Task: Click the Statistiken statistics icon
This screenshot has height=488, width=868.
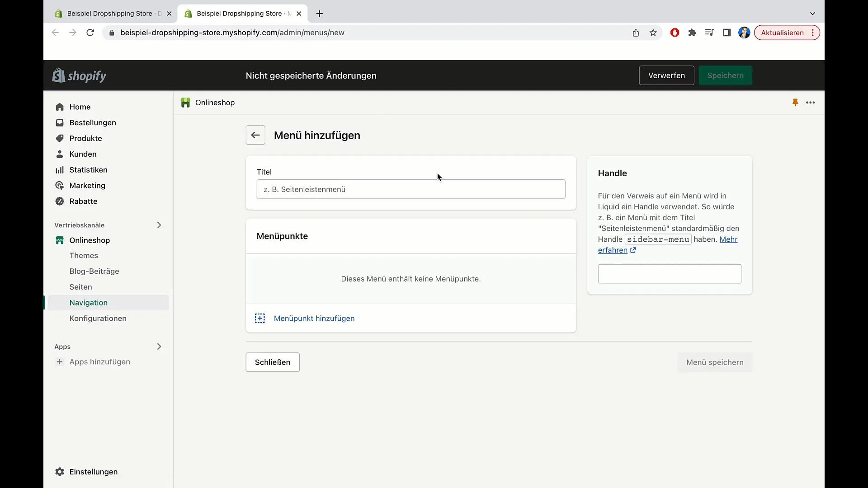Action: 60,169
